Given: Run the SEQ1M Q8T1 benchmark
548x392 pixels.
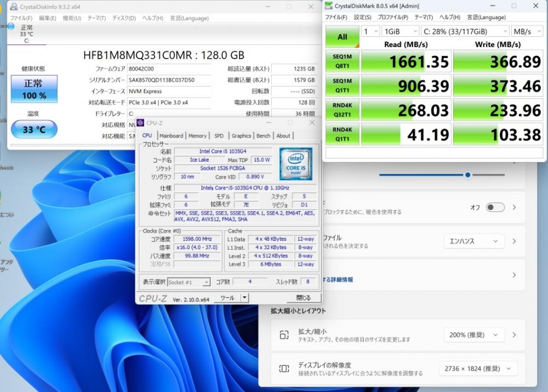Looking at the screenshot, I should [x=342, y=61].
